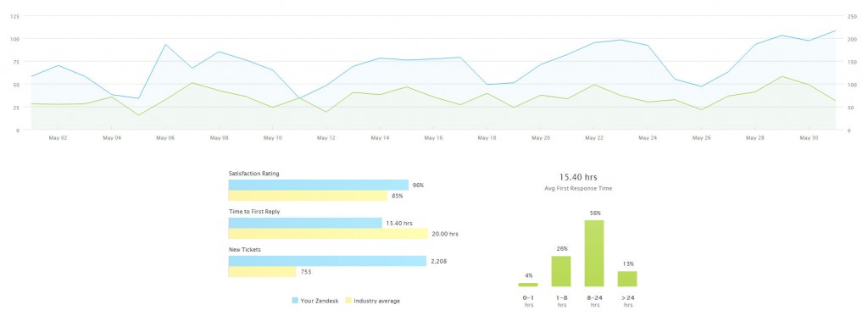Click the yellow Industry average legend swatch

[x=348, y=301]
